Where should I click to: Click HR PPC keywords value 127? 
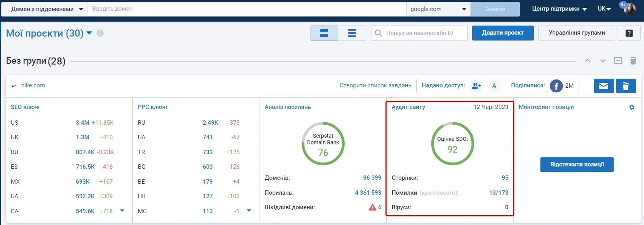pos(208,196)
